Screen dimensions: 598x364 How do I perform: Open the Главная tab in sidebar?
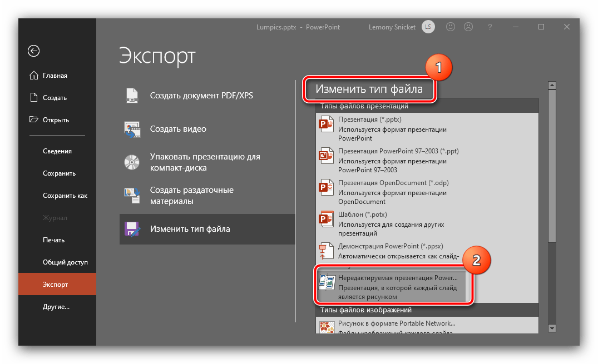(x=55, y=76)
